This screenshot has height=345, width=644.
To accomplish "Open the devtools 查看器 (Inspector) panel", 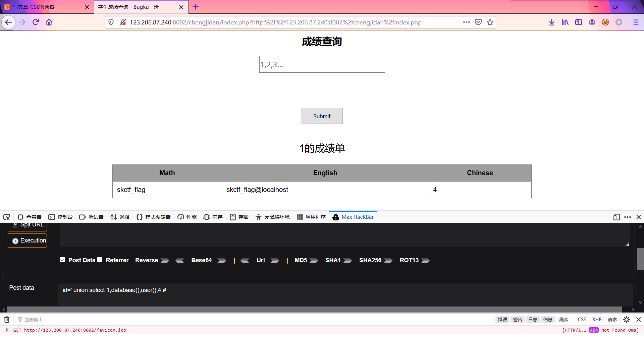I will click(34, 217).
